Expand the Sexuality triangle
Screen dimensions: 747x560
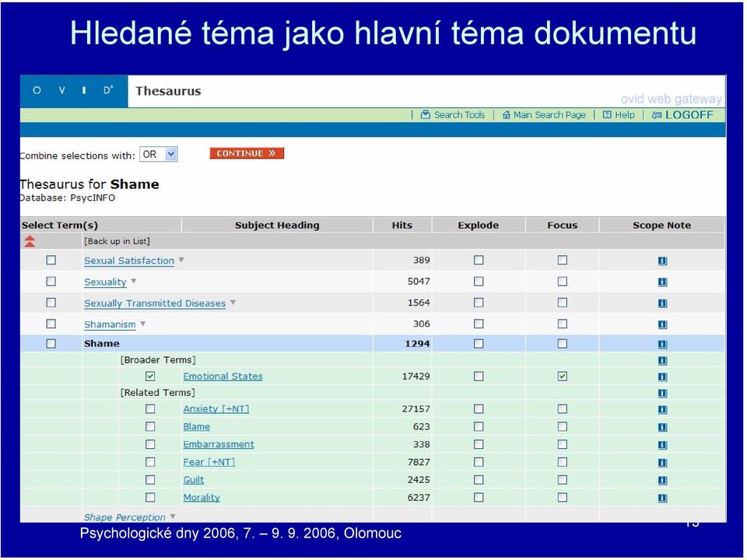[134, 281]
